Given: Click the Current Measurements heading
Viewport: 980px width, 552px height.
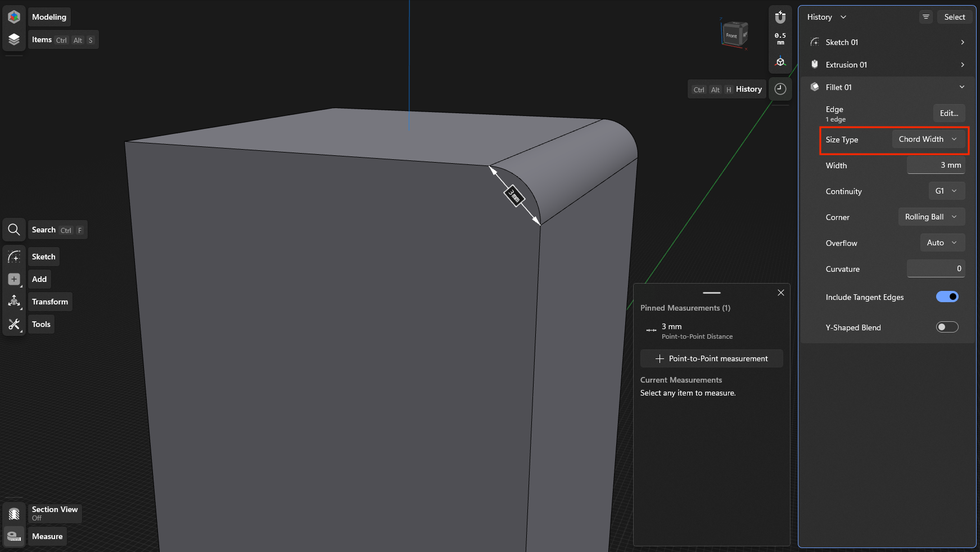Looking at the screenshot, I should pos(681,380).
